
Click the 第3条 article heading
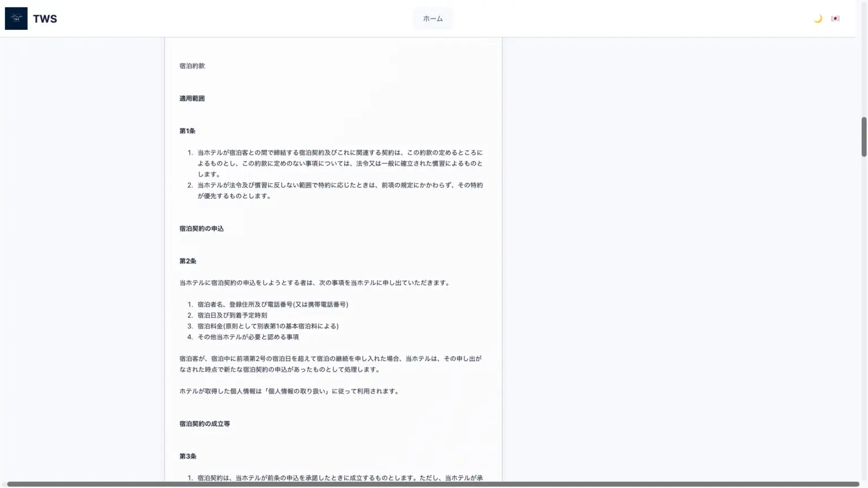pyautogui.click(x=188, y=456)
